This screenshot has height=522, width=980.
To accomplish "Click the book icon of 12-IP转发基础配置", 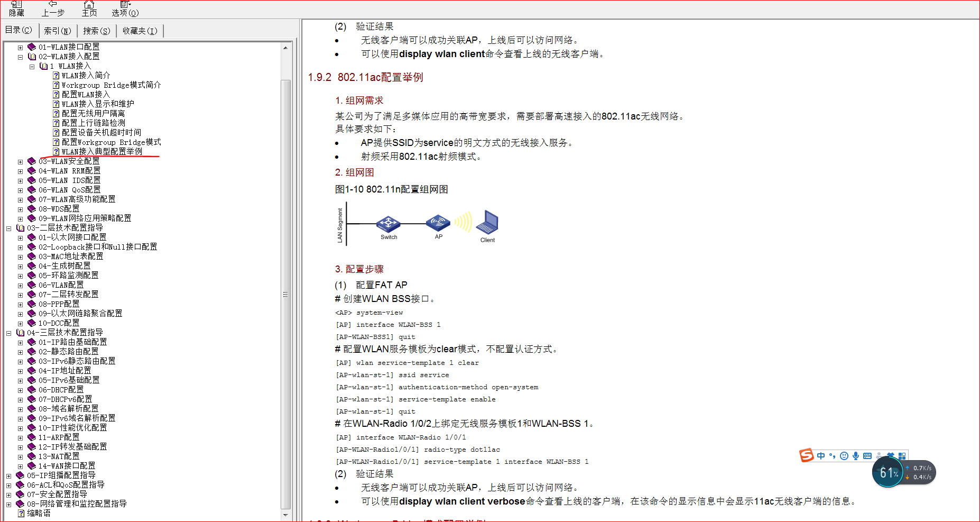I will click(x=32, y=447).
